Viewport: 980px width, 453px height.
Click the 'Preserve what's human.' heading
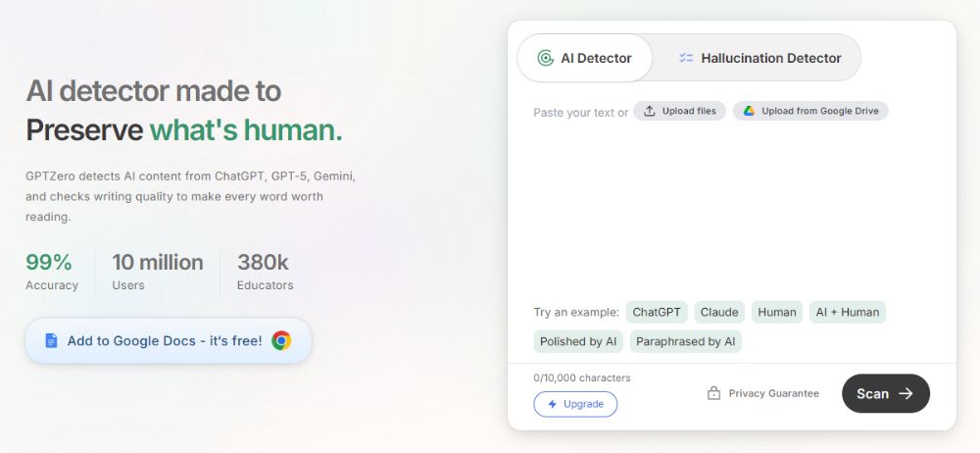pos(184,130)
